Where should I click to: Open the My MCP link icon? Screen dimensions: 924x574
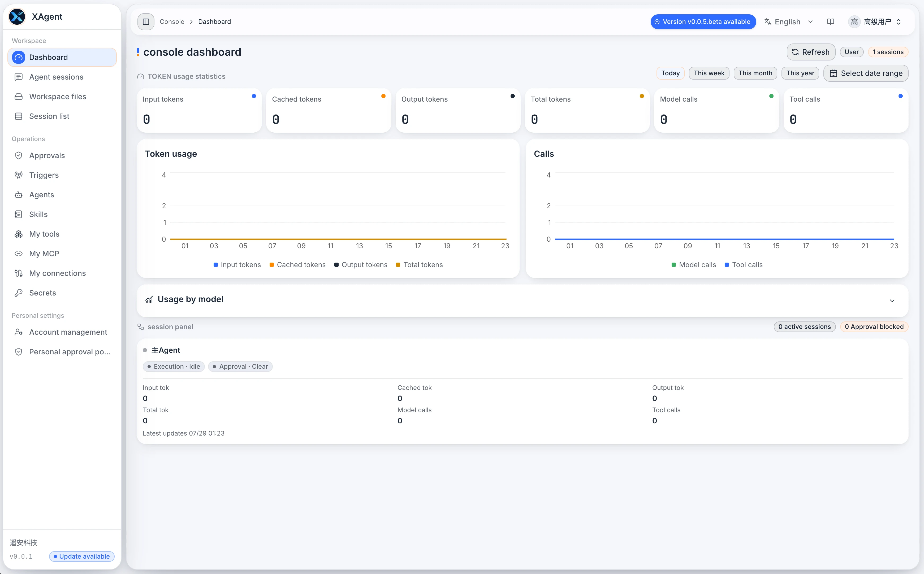(18, 254)
